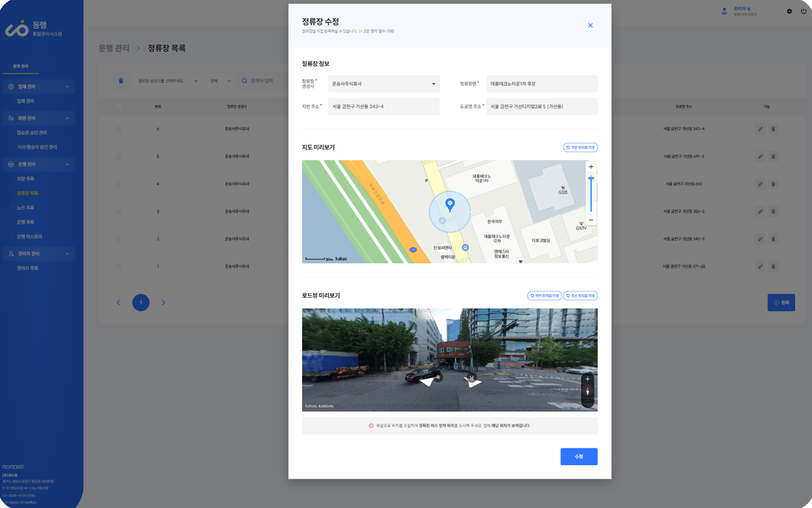Viewport: 812px width, 508px height.
Task: Open 차량 목록 menu item
Action: point(25,179)
